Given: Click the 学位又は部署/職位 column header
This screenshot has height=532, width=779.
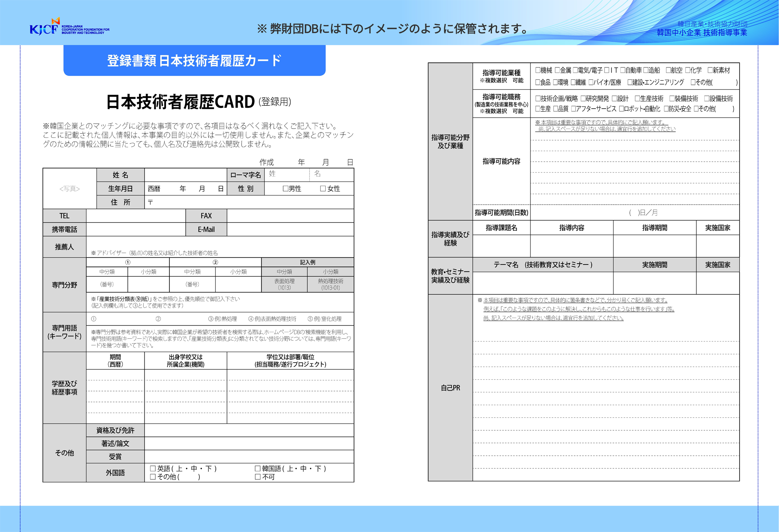Looking at the screenshot, I should click(291, 361).
